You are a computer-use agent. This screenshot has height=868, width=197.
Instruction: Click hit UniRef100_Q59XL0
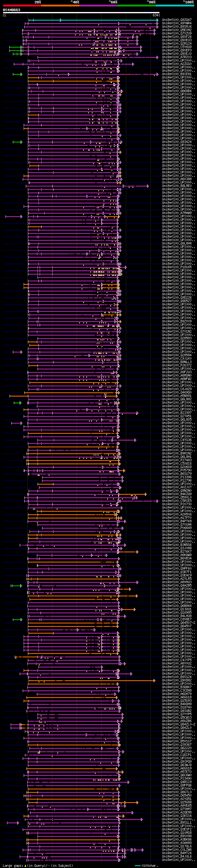[177, 497]
